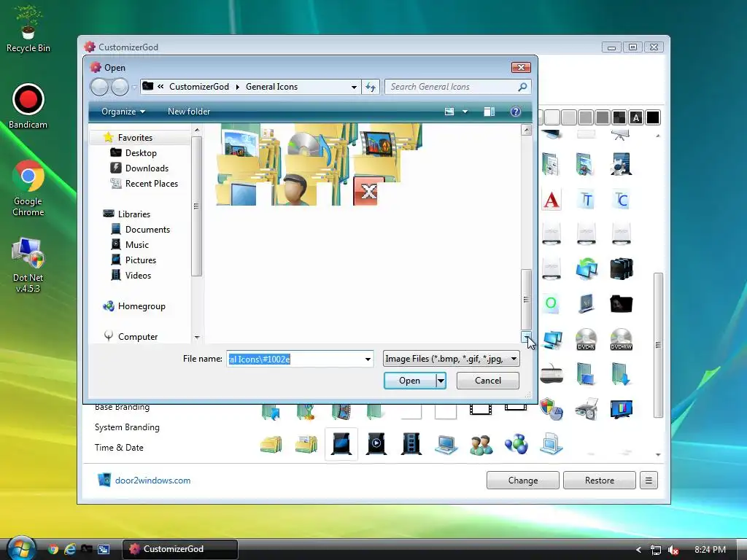Select the security shield with chart icon

click(x=551, y=408)
